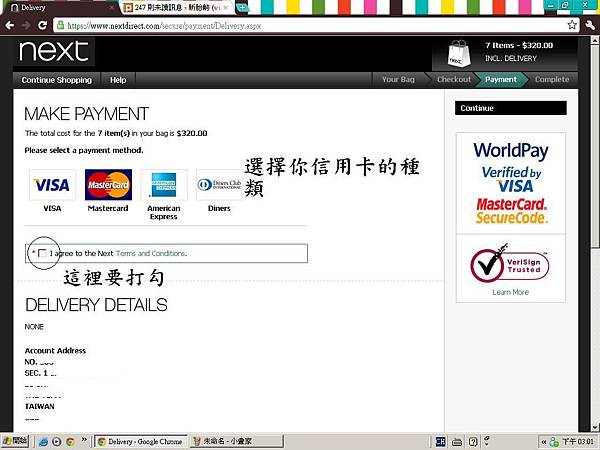Select the Diners Club card logo

click(x=219, y=185)
